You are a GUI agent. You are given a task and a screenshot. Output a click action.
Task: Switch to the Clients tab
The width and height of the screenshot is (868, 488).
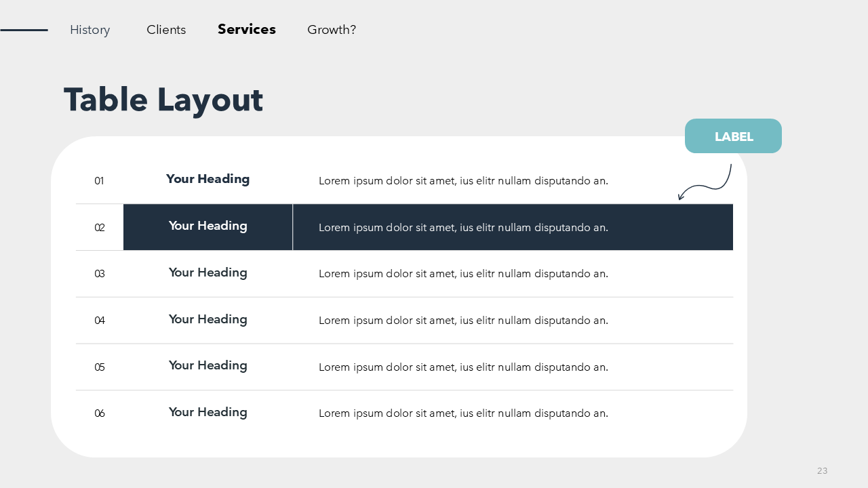click(x=166, y=30)
